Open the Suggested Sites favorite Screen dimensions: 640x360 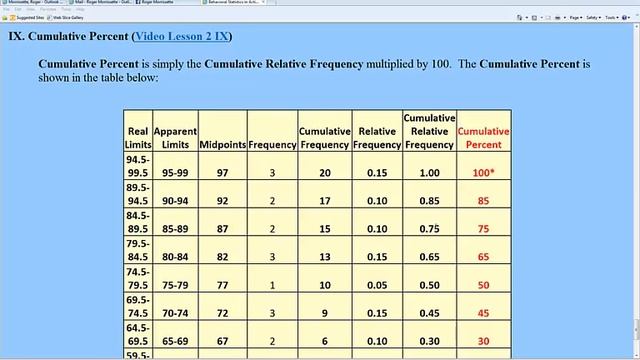pyautogui.click(x=27, y=18)
